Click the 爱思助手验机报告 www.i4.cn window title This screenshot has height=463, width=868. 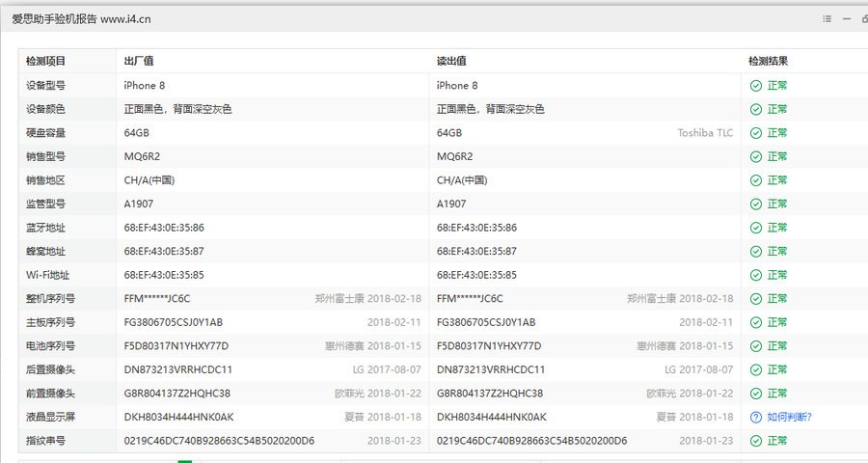(81, 19)
